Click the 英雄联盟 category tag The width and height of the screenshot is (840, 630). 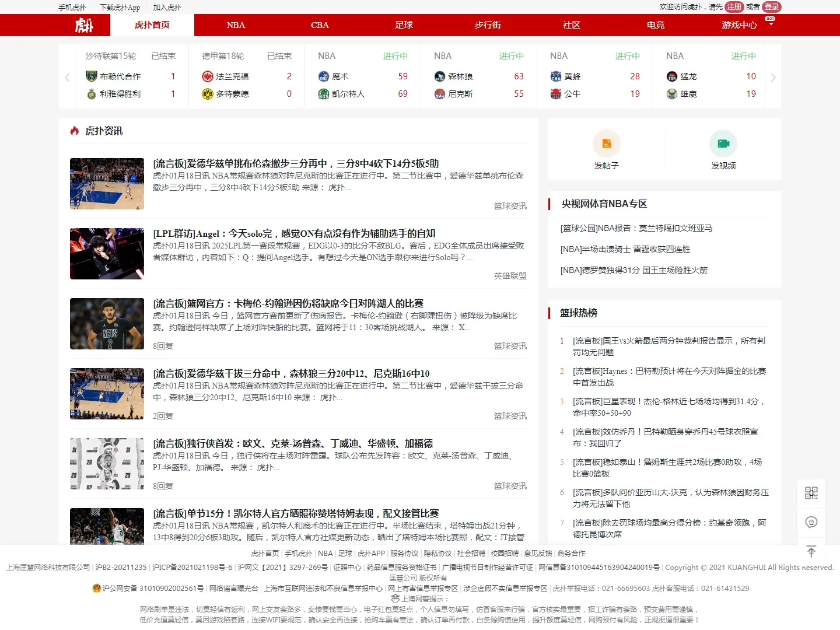510,276
